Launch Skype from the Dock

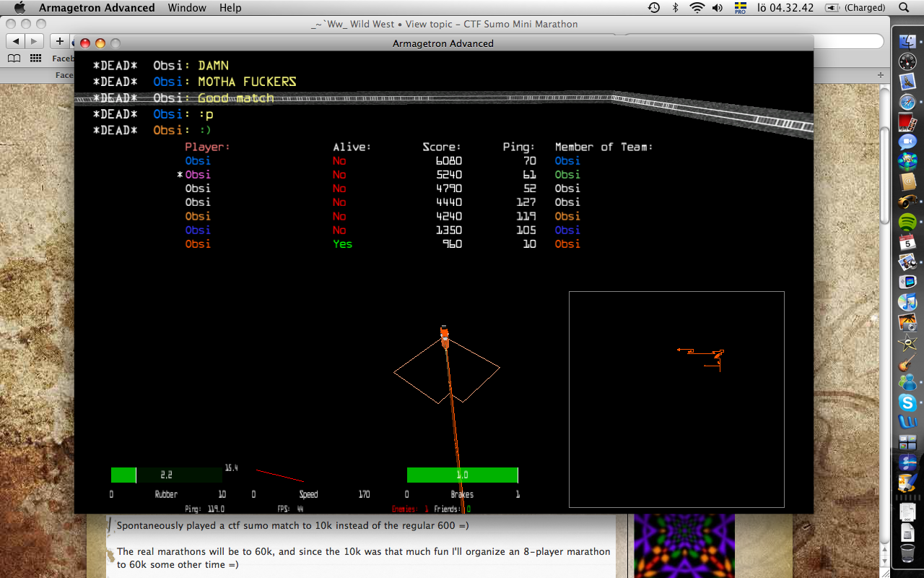[x=907, y=402]
